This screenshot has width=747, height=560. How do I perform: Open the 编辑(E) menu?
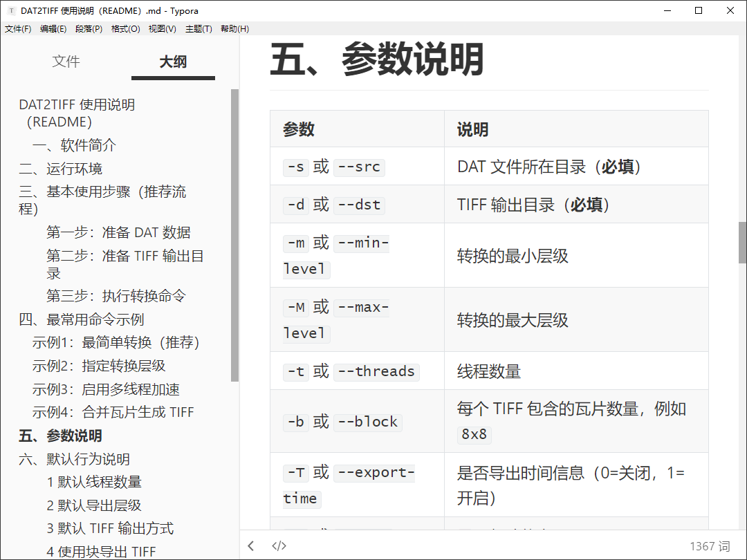click(x=53, y=29)
